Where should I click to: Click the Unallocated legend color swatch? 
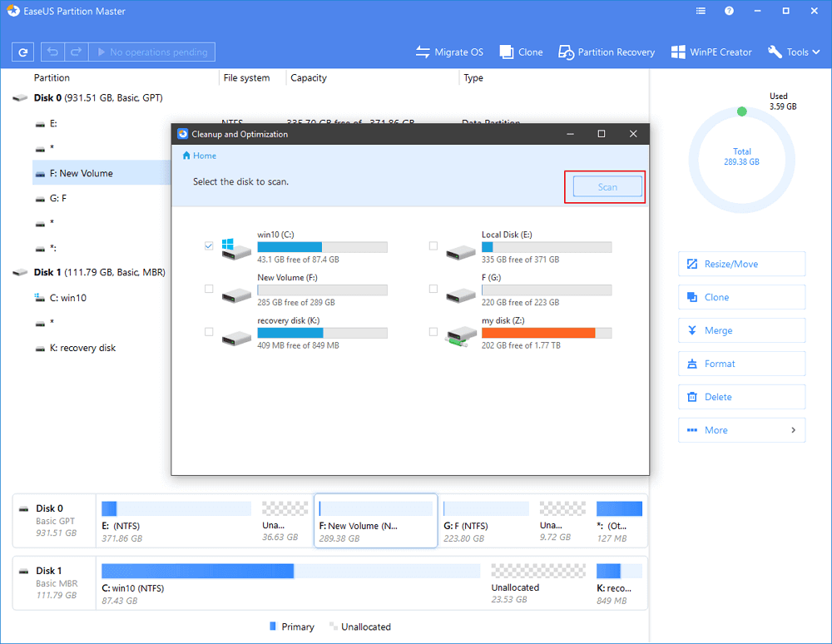point(334,626)
